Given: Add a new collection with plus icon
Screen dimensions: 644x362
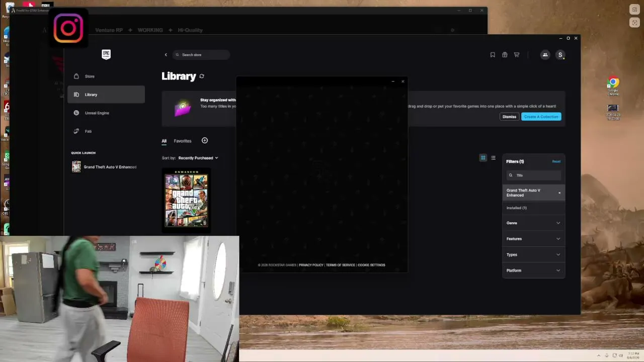Looking at the screenshot, I should [x=205, y=141].
